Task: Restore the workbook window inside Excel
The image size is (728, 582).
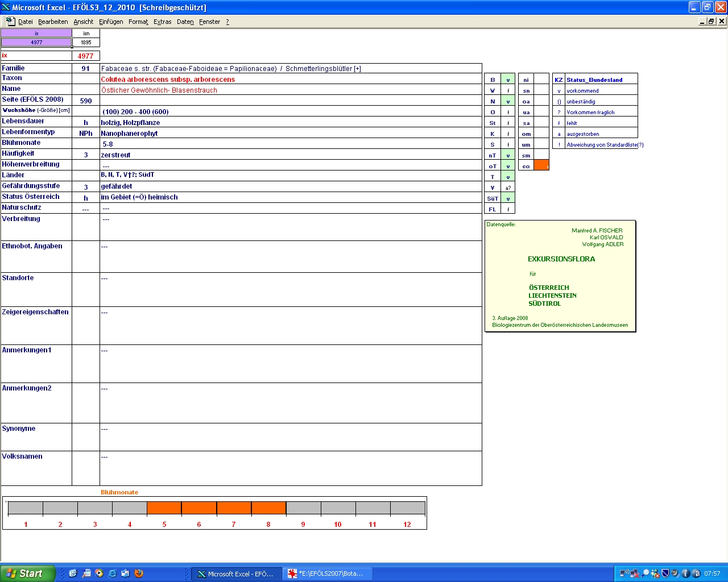Action: [712, 21]
